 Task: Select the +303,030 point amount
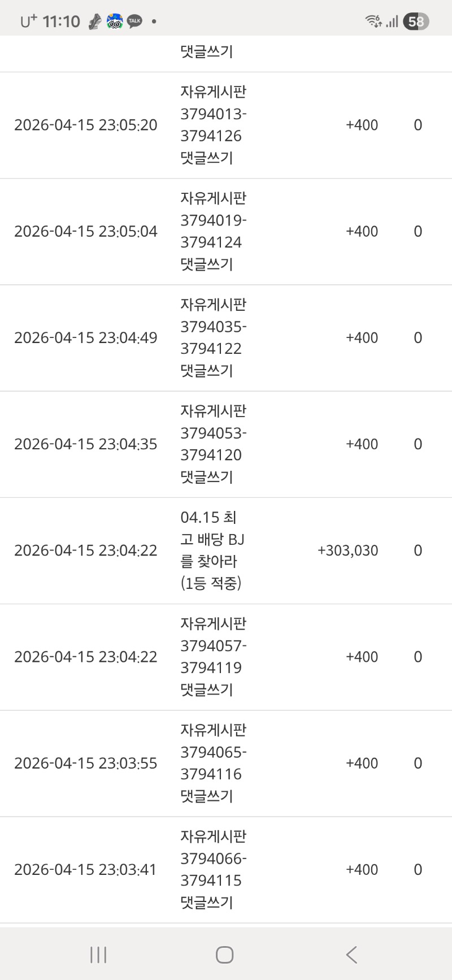pyautogui.click(x=347, y=550)
